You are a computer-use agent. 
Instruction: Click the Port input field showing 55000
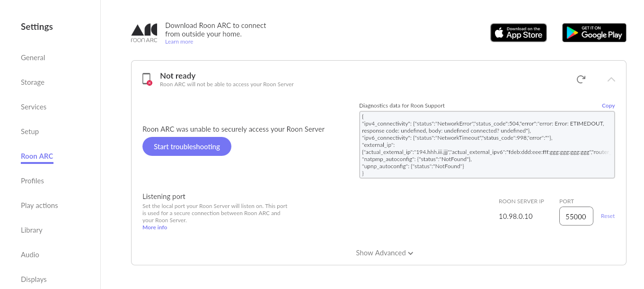coord(576,216)
